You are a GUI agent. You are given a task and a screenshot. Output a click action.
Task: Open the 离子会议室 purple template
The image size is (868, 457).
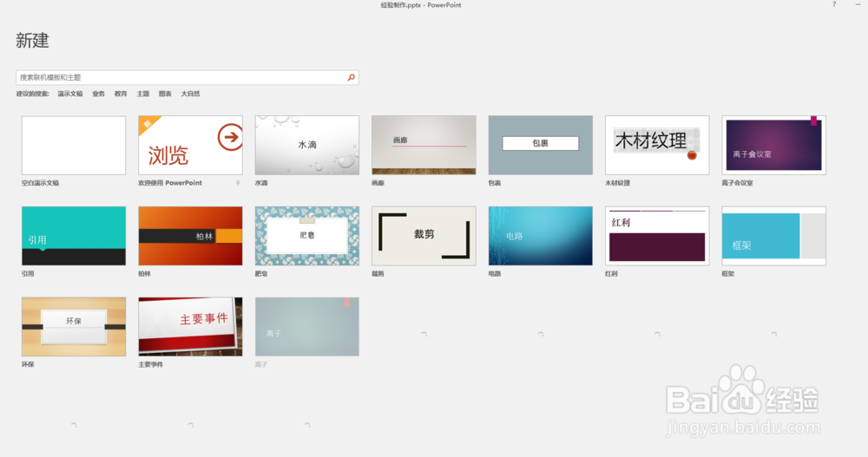[774, 145]
